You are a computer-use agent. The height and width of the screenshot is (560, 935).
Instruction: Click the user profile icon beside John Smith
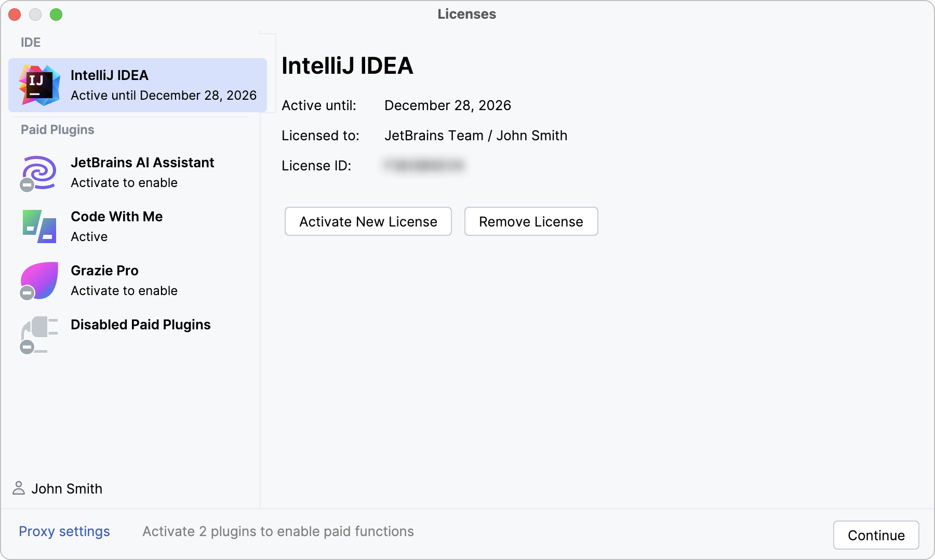click(19, 488)
